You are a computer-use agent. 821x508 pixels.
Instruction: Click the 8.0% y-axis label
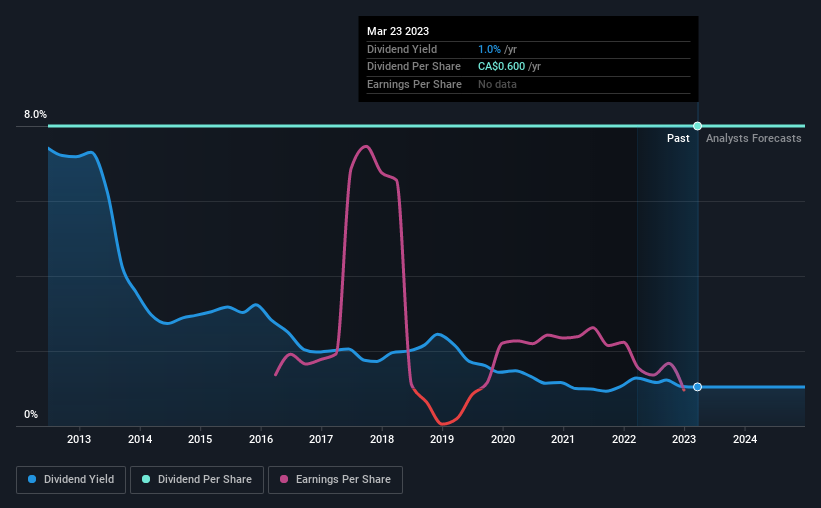pyautogui.click(x=35, y=114)
